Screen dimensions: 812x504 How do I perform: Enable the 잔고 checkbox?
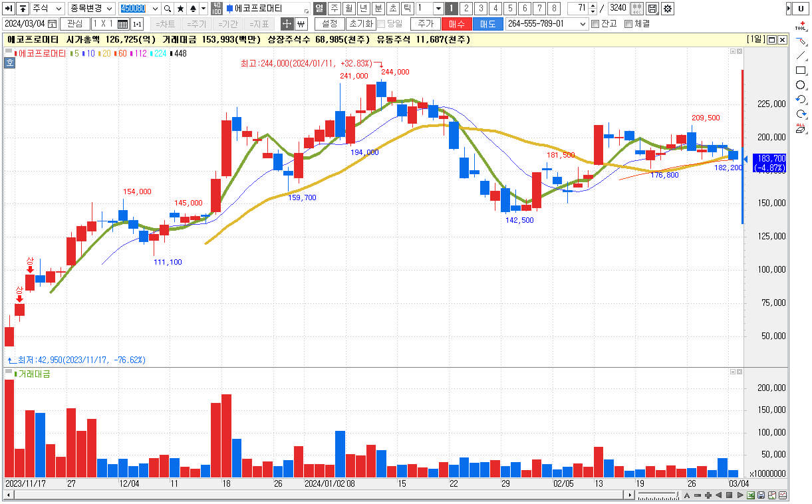pos(595,24)
